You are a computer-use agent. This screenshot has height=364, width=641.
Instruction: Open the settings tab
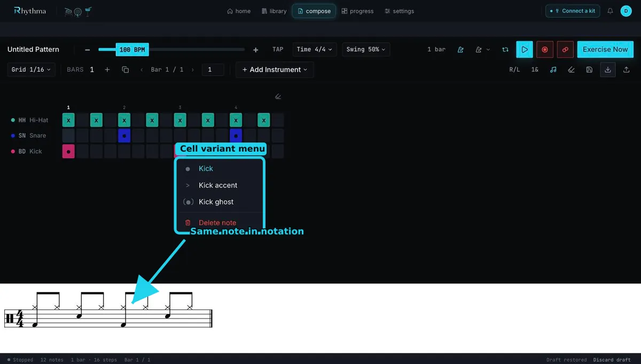tap(399, 11)
